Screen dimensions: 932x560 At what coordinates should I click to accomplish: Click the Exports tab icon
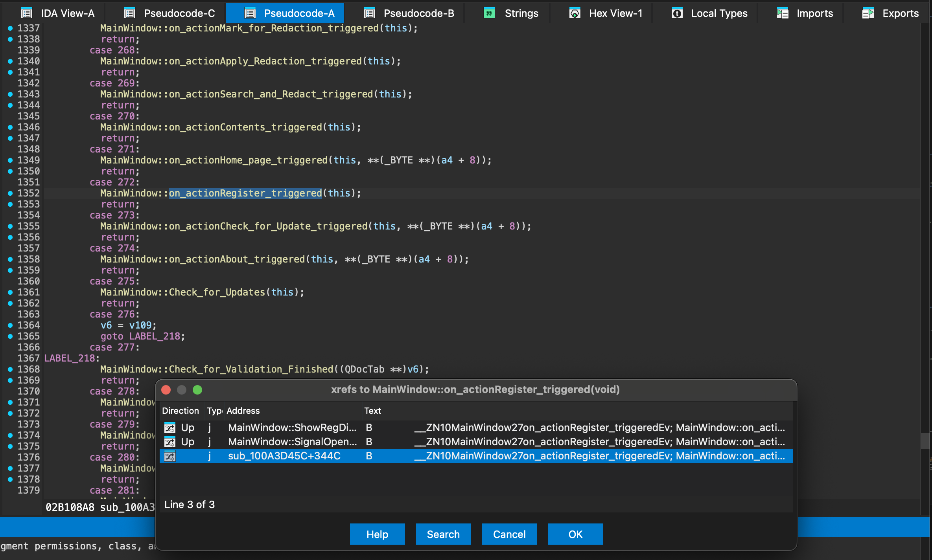[868, 13]
